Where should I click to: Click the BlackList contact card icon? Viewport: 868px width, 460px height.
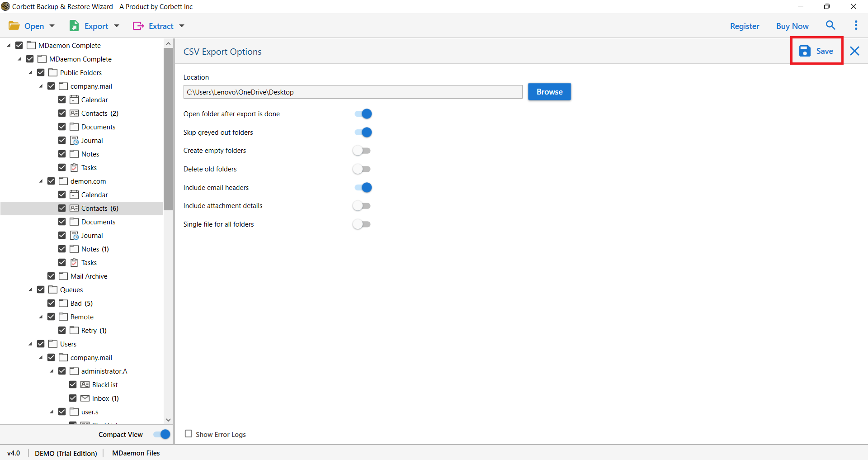pyautogui.click(x=85, y=384)
